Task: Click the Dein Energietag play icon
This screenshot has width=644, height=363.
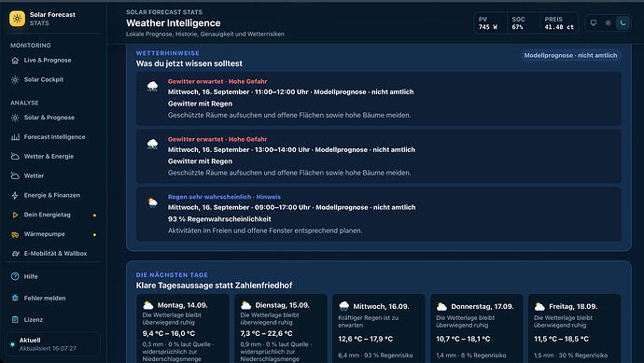Action: click(x=15, y=215)
